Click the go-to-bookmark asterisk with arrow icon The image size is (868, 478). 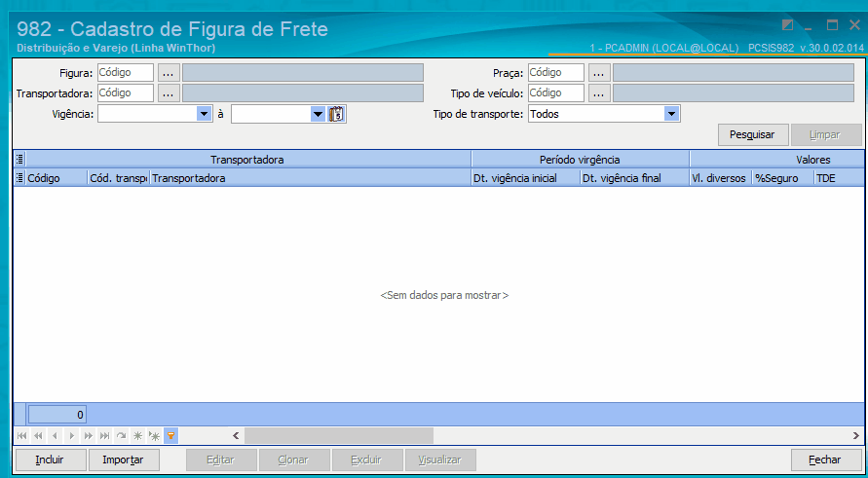155,436
